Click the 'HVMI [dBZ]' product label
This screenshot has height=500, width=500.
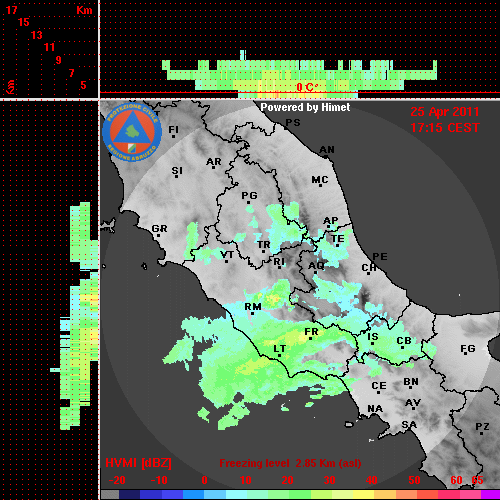(138, 463)
